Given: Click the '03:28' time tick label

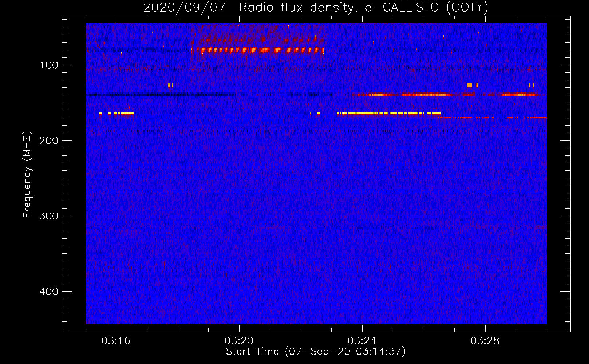Looking at the screenshot, I should (485, 341).
